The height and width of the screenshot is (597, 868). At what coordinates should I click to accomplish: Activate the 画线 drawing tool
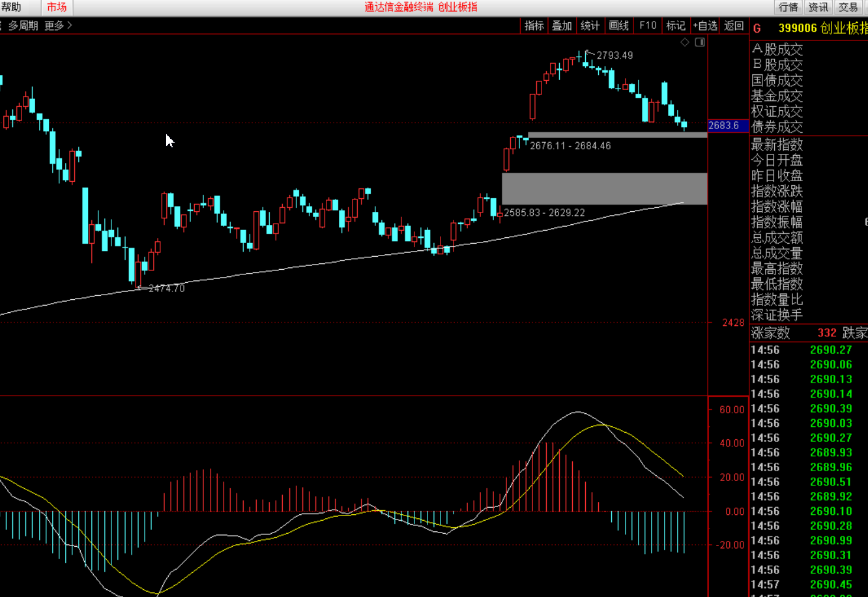pos(619,25)
